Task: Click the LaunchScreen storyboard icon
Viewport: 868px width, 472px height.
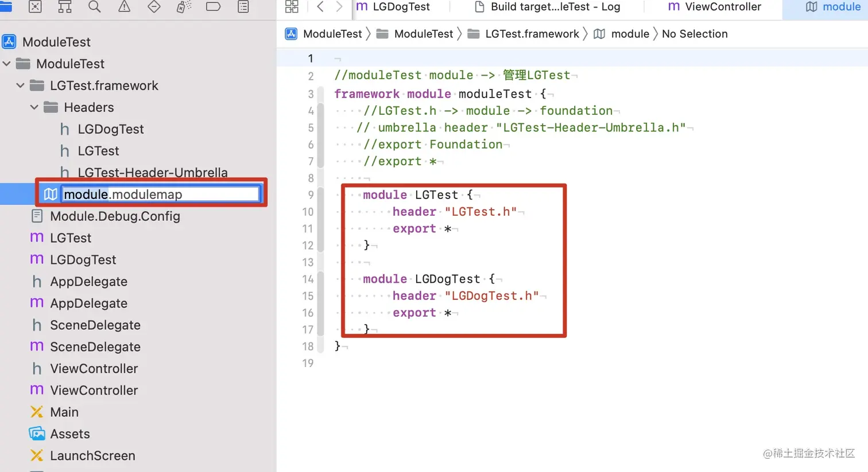Action: [37, 455]
